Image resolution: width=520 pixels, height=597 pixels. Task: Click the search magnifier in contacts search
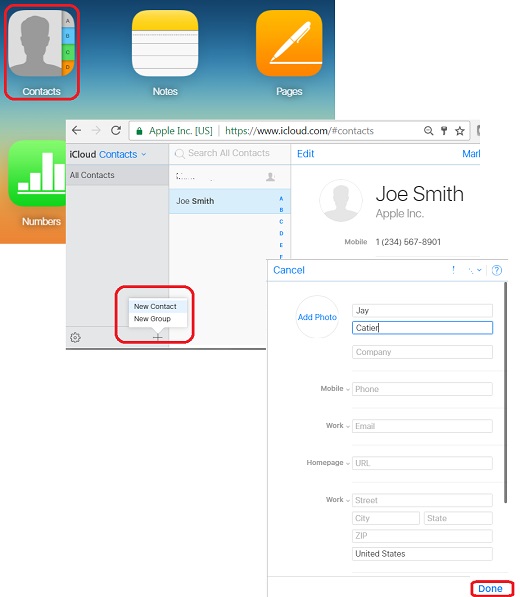[179, 153]
